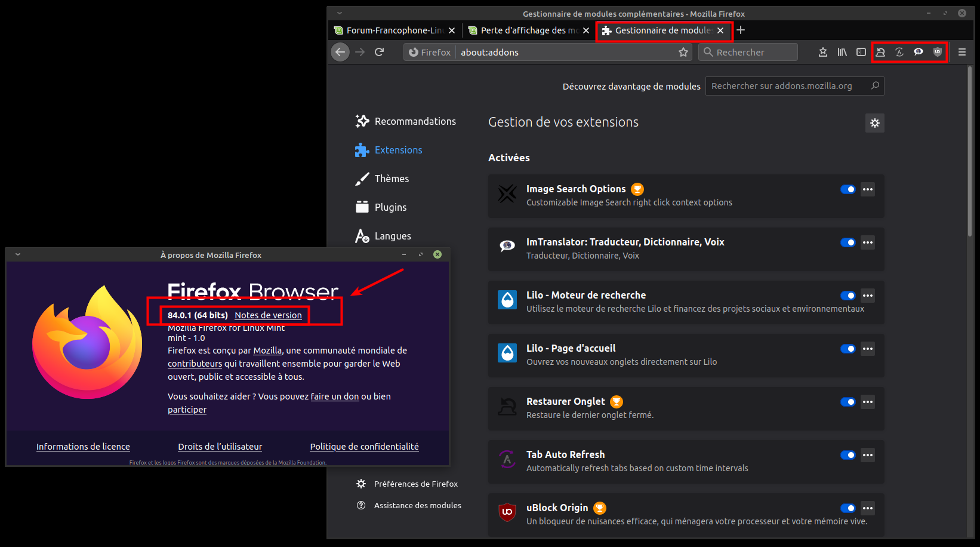Close the Perte d'affichage tab
980x547 pixels.
pos(586,30)
